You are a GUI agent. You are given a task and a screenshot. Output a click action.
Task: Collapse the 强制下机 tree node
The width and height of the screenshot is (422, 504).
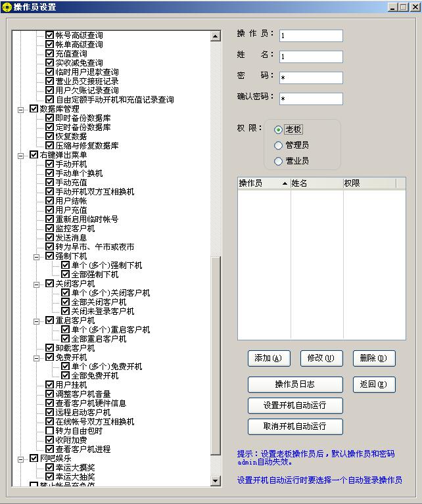click(36, 257)
